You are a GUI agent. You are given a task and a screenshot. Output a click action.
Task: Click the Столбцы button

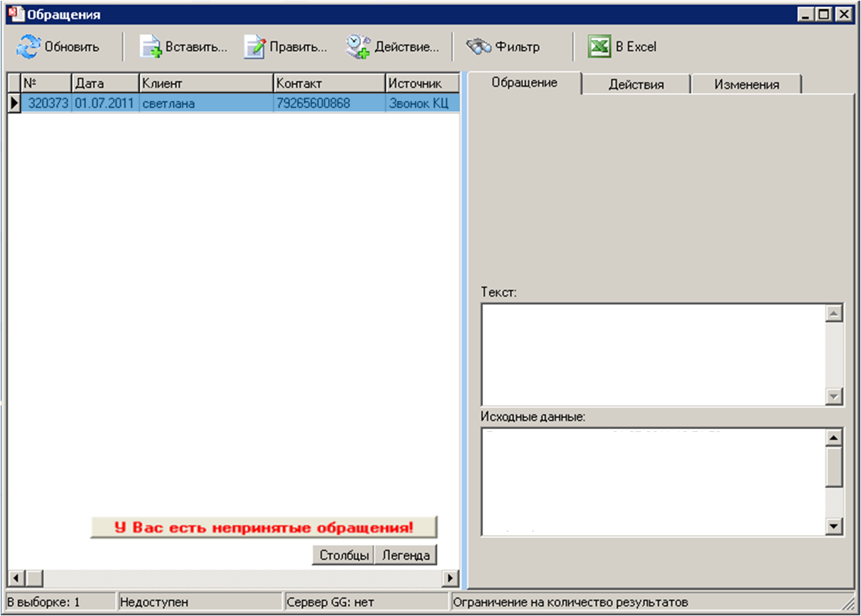[343, 556]
